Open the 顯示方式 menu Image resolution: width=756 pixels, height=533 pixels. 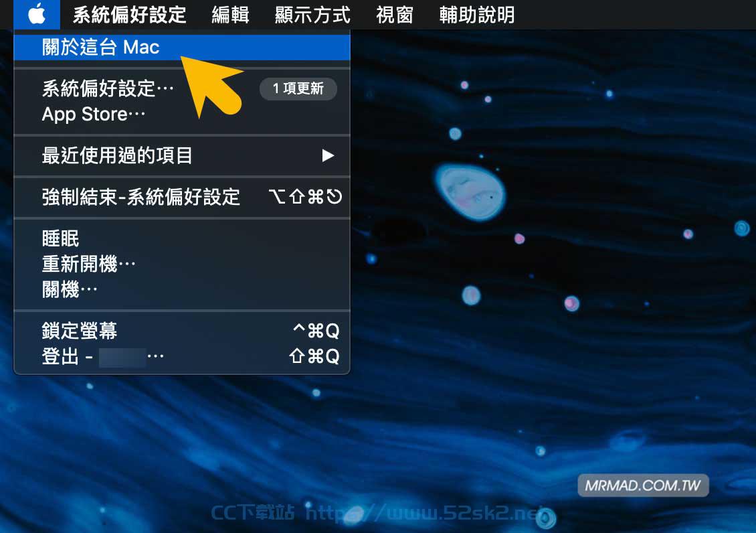(x=312, y=15)
